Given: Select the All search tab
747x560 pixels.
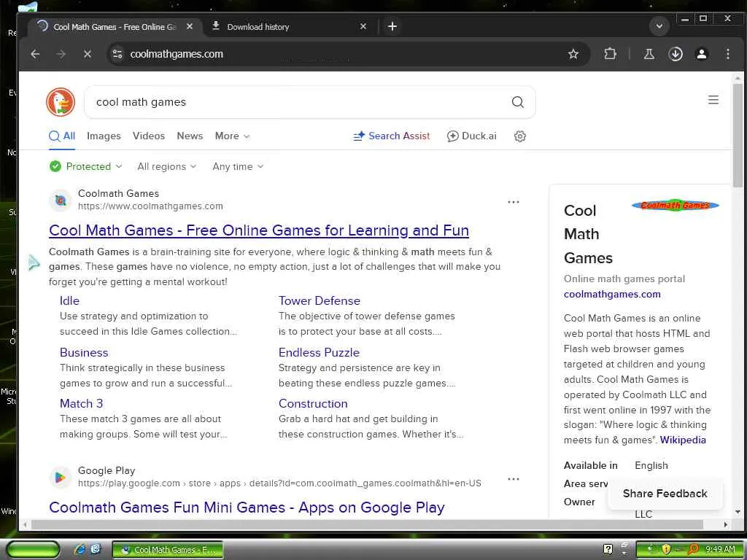Looking at the screenshot, I should pos(62,136).
